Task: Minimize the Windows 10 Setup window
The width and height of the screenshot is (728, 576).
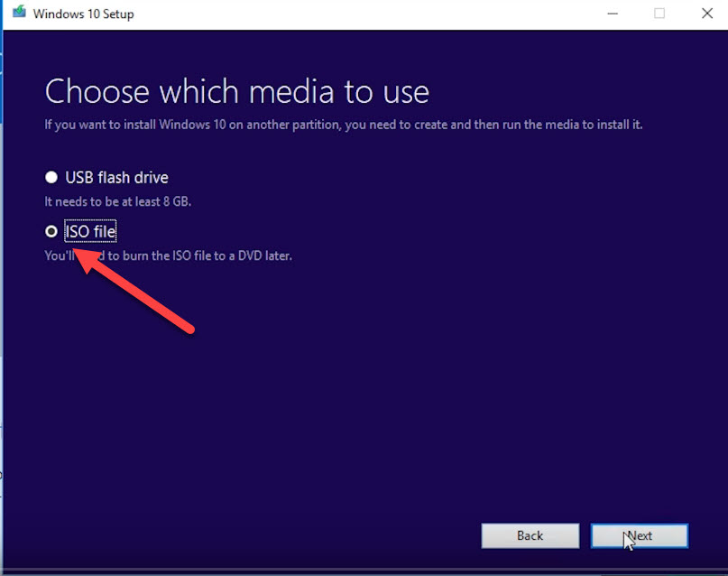Action: tap(613, 14)
